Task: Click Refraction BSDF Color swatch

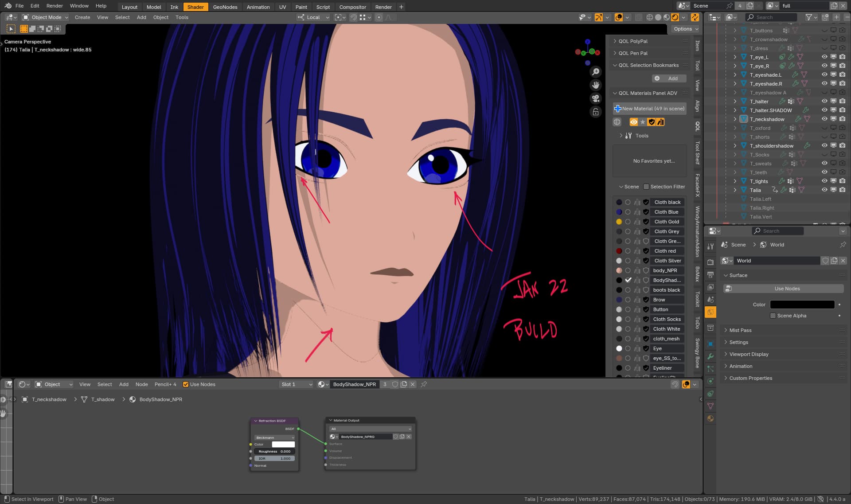Action: point(283,444)
